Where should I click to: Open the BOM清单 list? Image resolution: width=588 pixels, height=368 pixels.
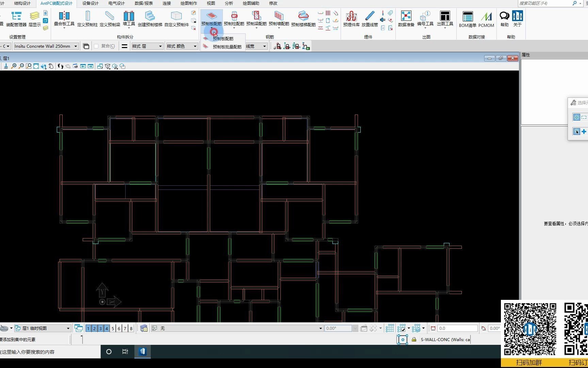point(468,19)
